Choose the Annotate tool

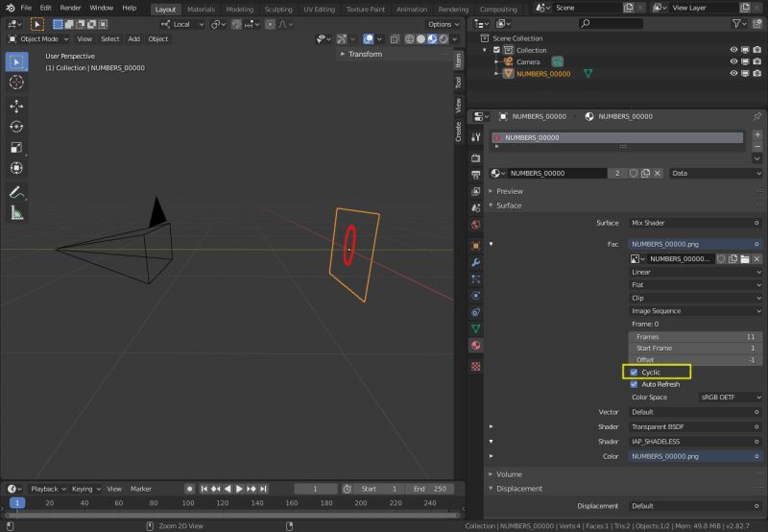pyautogui.click(x=16, y=192)
